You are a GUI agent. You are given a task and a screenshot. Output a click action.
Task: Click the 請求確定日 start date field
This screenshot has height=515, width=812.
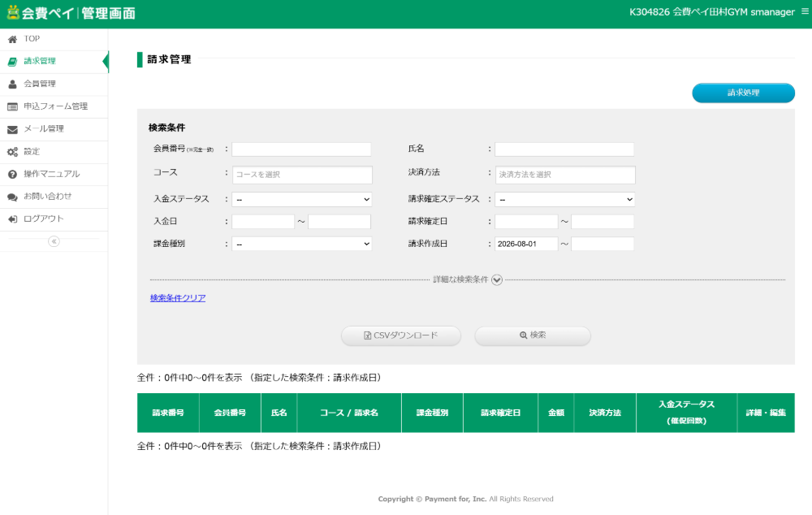point(526,222)
